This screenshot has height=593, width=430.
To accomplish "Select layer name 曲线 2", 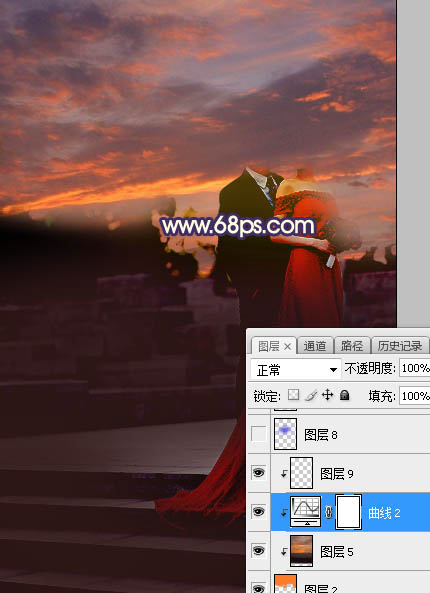I will point(384,513).
